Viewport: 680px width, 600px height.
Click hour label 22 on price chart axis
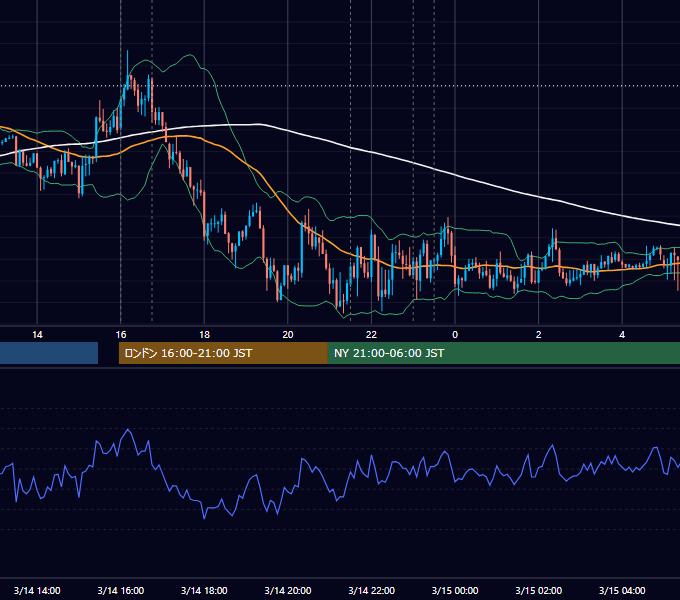pos(372,335)
